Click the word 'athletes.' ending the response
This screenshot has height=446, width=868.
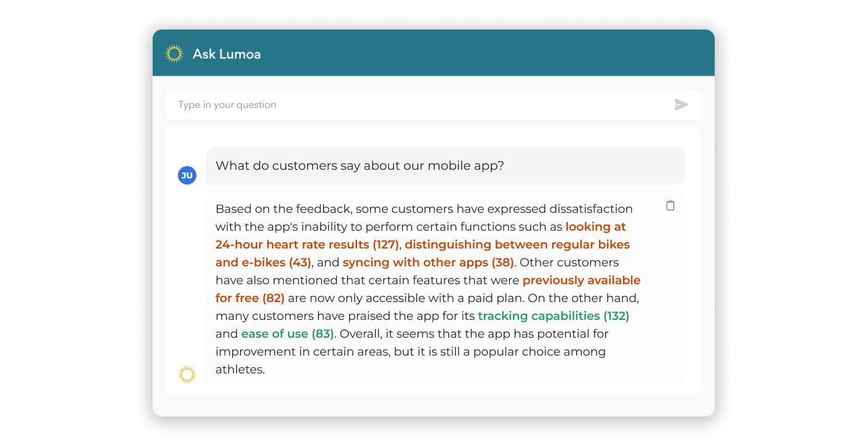tap(240, 370)
